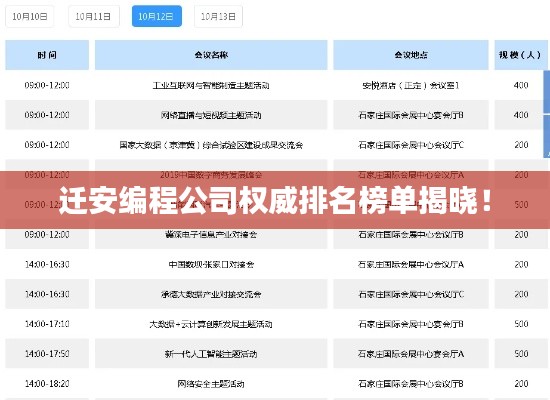This screenshot has width=550, height=400.
Task: Select the 网络直播与短视频主题活动 meeting name
Action: (211, 115)
